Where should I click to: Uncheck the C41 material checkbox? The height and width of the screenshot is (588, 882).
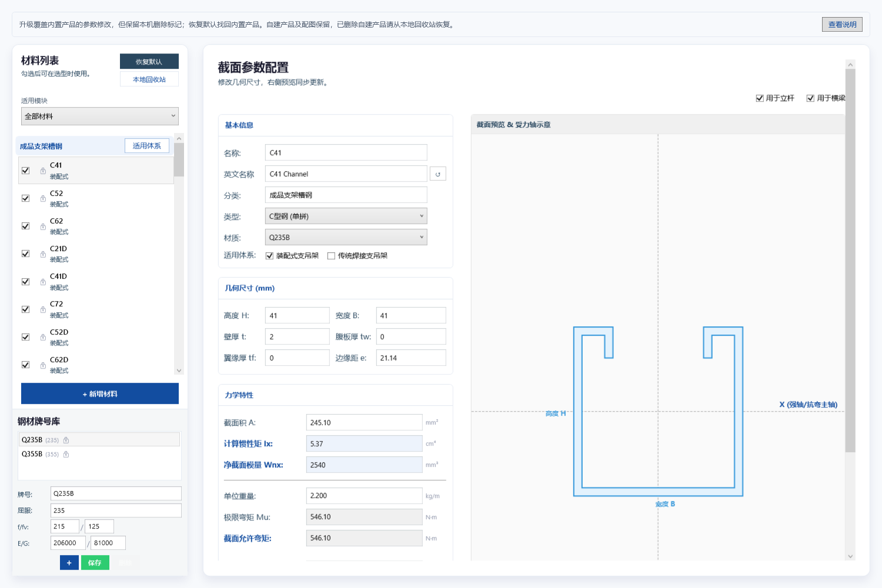pos(25,171)
